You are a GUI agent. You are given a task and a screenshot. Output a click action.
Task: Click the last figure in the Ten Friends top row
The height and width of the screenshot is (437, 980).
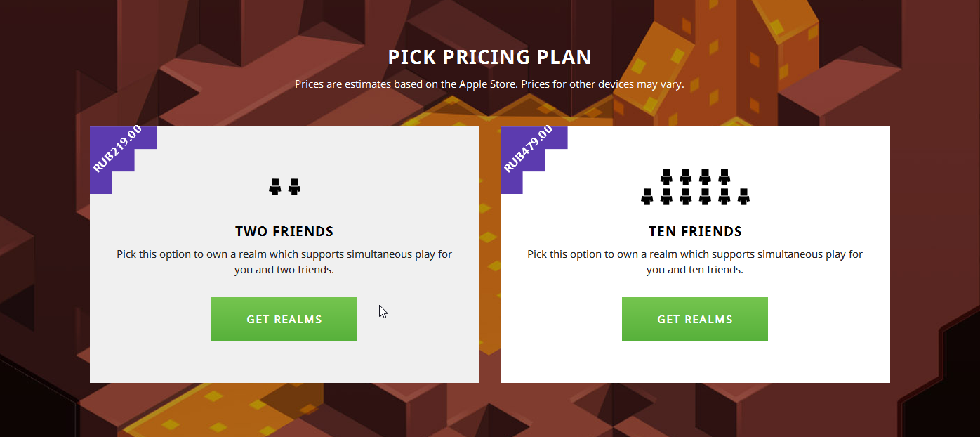[x=724, y=178]
